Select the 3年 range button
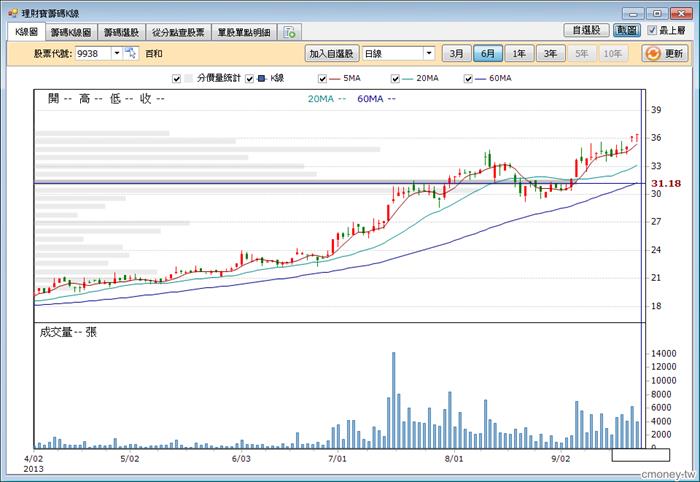700x482 pixels. click(x=550, y=54)
